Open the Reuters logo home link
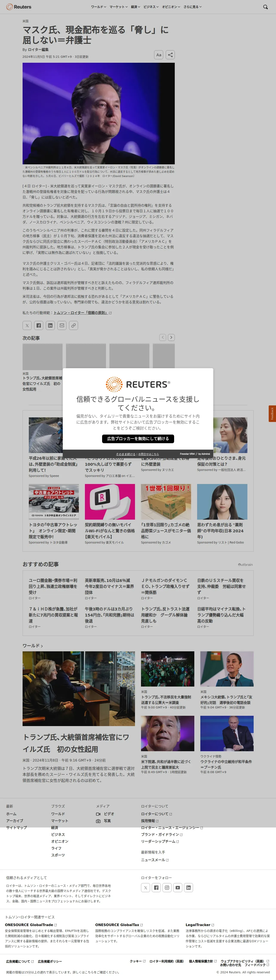 pos(19,7)
